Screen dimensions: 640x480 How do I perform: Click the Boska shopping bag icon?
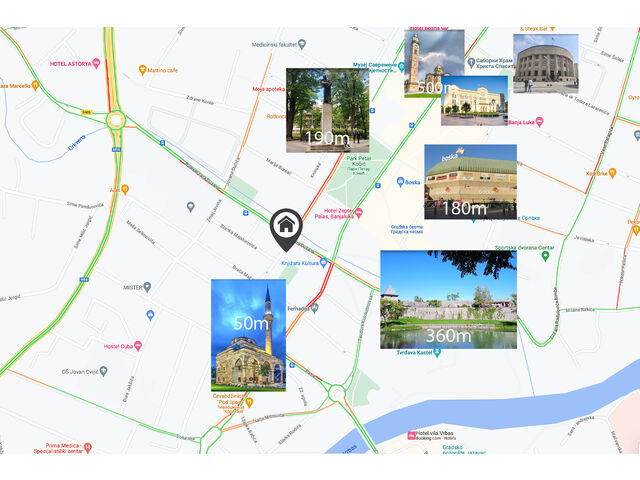(400, 182)
